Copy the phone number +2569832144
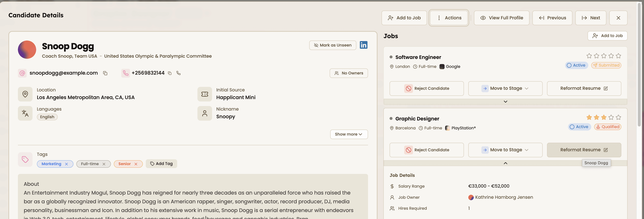Screen dimensions: 644x219 (170, 73)
